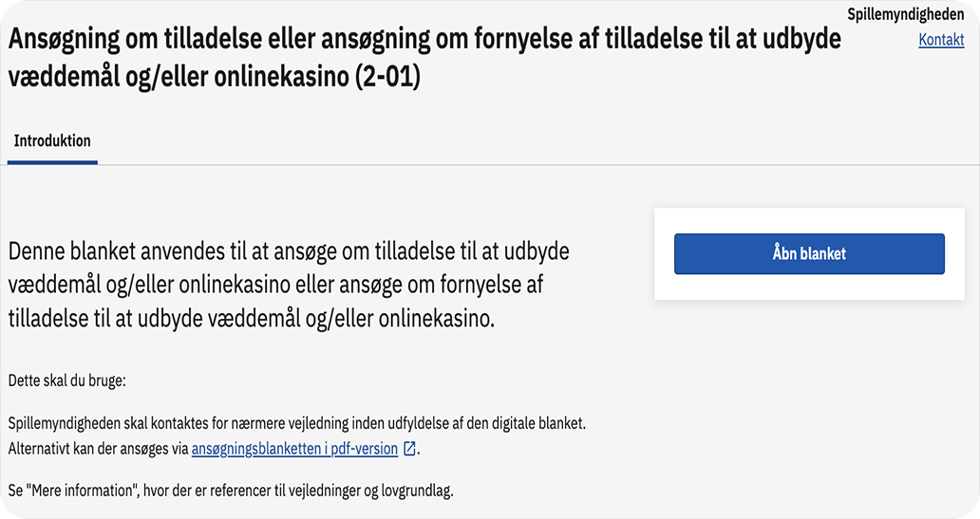Image resolution: width=980 pixels, height=519 pixels.
Task: Click the empty tab bar area beside Introduktion
Action: [x=475, y=142]
